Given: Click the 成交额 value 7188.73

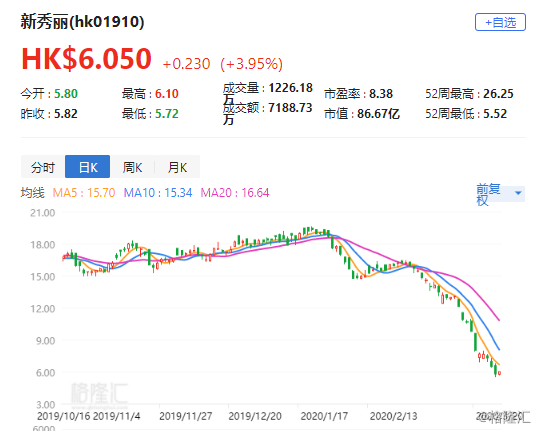Looking at the screenshot, I should (290, 108).
